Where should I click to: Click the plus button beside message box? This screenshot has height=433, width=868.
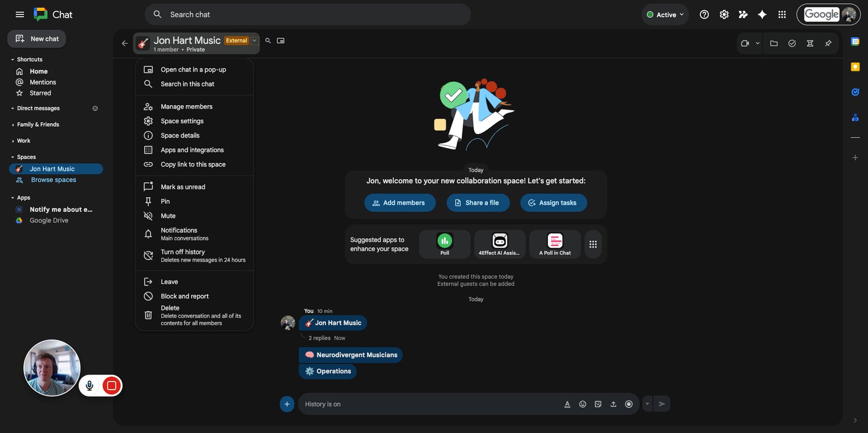287,404
